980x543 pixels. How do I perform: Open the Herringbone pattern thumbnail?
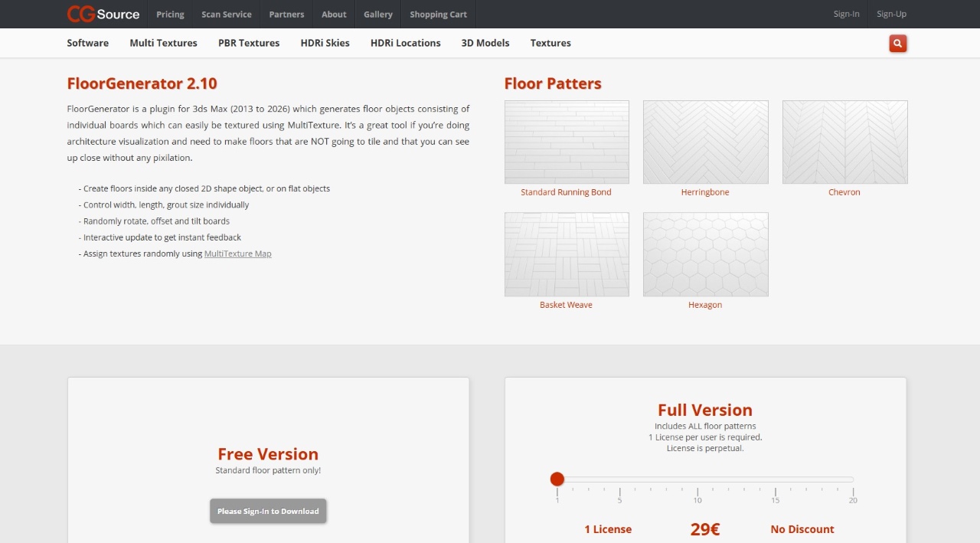click(x=705, y=142)
